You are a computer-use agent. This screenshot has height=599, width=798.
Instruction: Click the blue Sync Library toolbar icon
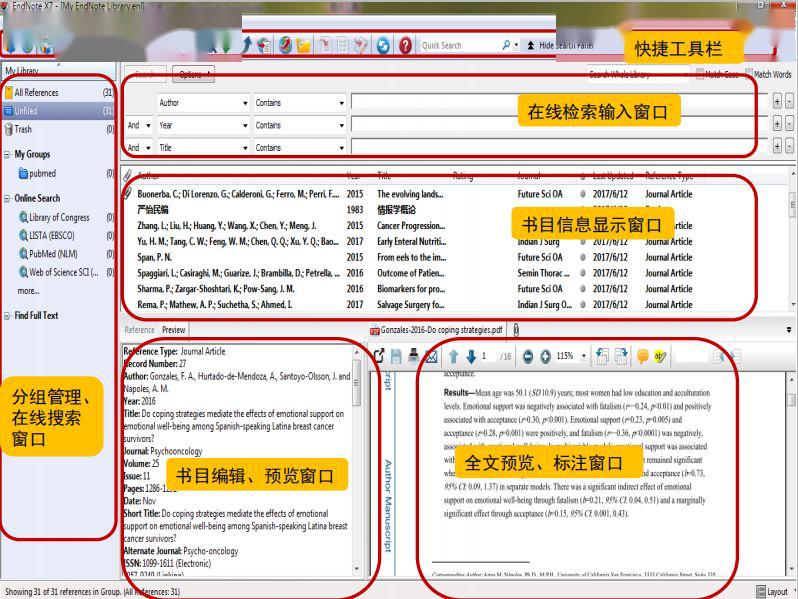click(x=383, y=46)
